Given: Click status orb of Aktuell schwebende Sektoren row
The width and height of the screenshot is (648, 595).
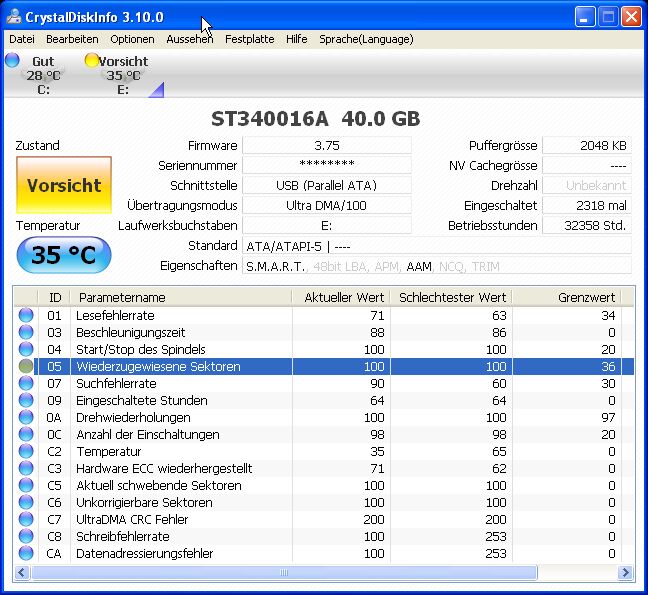Looking at the screenshot, I should pyautogui.click(x=26, y=485).
